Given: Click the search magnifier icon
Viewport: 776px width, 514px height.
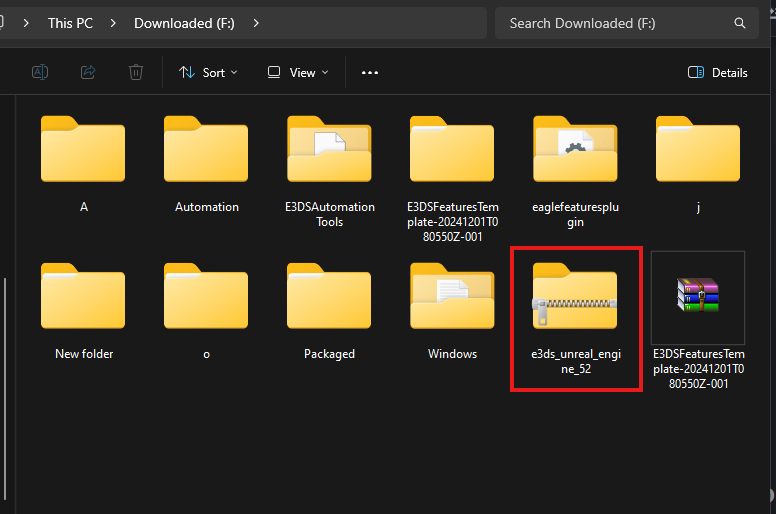Looking at the screenshot, I should tap(740, 23).
